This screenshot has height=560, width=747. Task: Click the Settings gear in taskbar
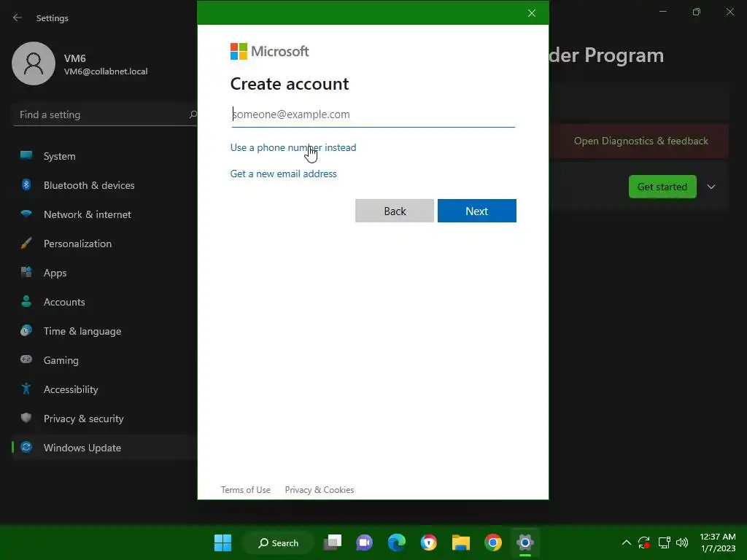pos(525,542)
